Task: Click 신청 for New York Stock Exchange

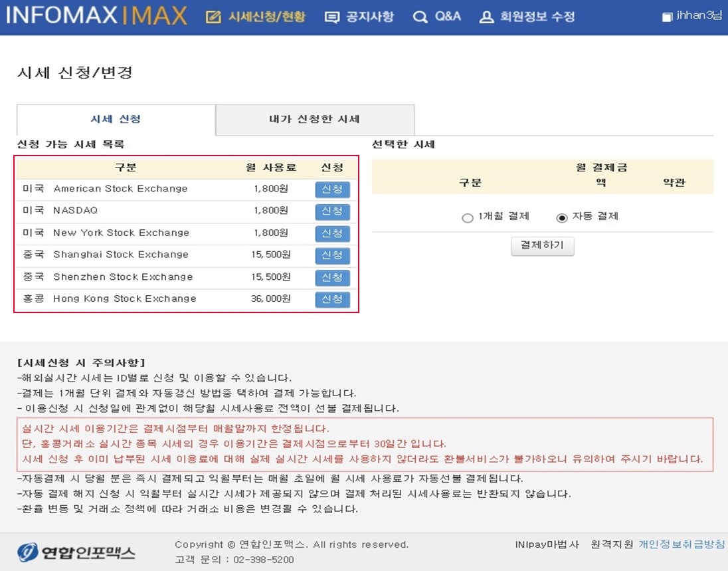Action: 332,233
